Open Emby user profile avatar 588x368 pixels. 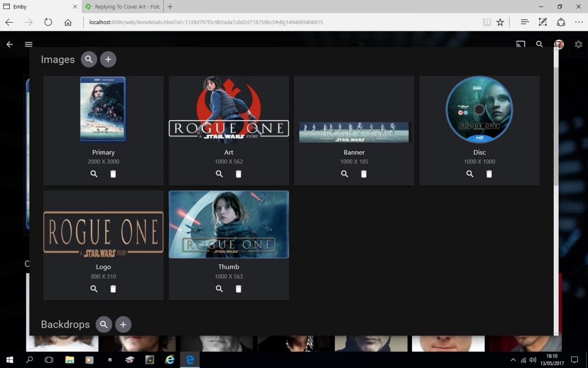pos(559,44)
